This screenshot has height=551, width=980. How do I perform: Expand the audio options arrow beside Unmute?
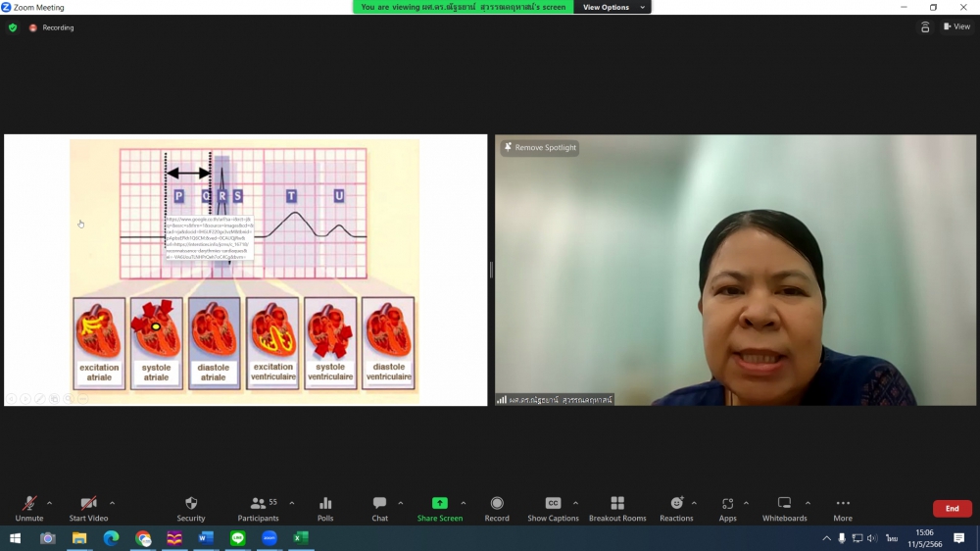point(50,503)
